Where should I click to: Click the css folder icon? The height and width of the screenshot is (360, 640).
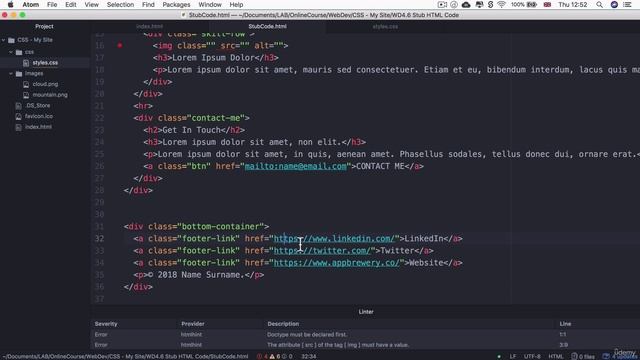pos(19,52)
